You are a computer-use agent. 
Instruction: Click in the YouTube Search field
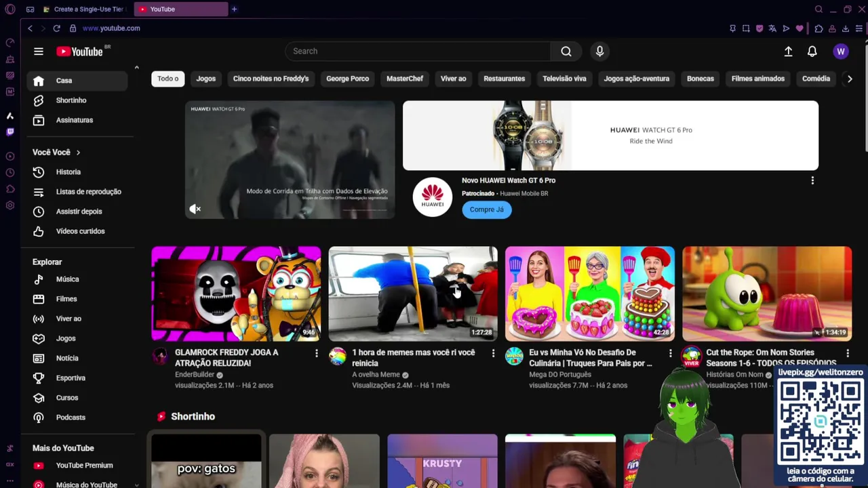click(418, 51)
